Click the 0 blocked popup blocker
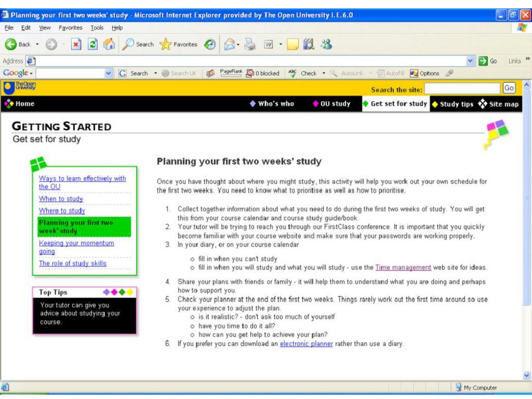 pyautogui.click(x=263, y=73)
